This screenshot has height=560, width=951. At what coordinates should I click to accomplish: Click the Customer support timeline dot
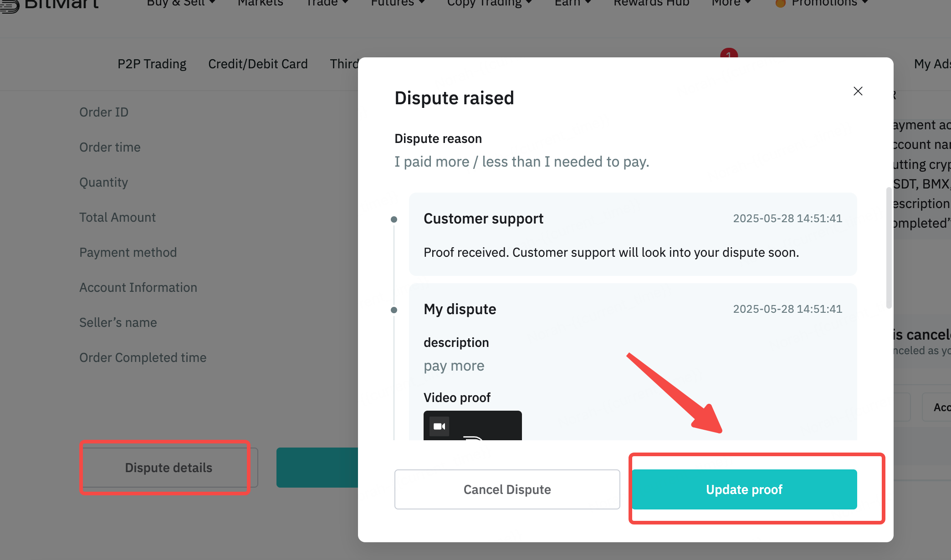pos(394,219)
